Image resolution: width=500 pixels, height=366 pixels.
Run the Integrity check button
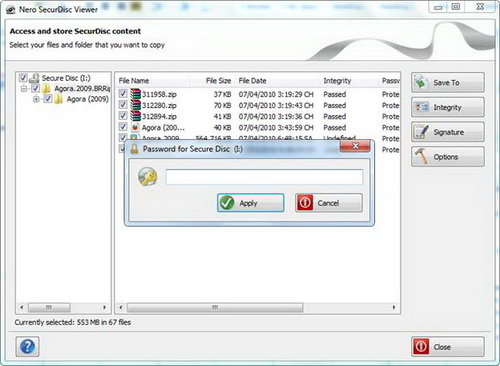click(448, 107)
